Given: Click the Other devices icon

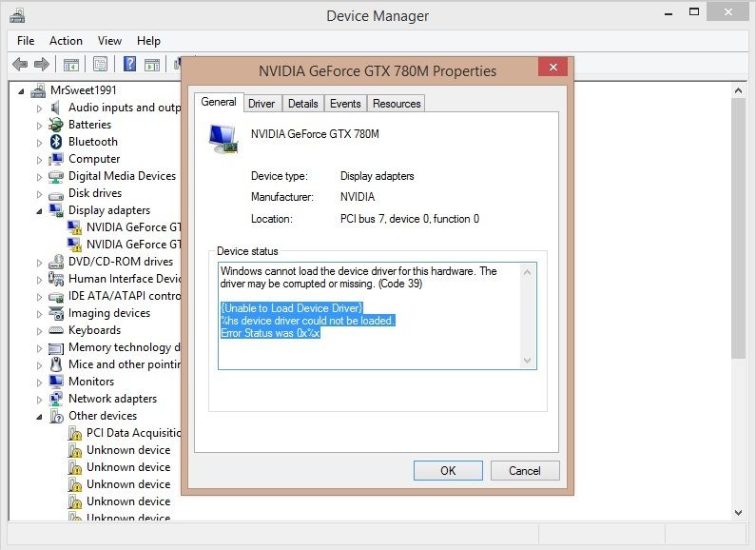Looking at the screenshot, I should pyautogui.click(x=56, y=416).
